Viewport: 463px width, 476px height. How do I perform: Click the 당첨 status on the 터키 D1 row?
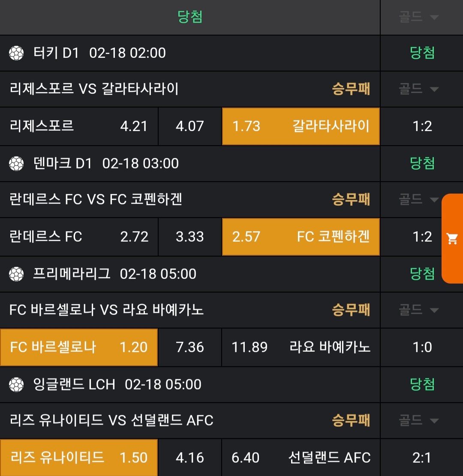point(422,53)
